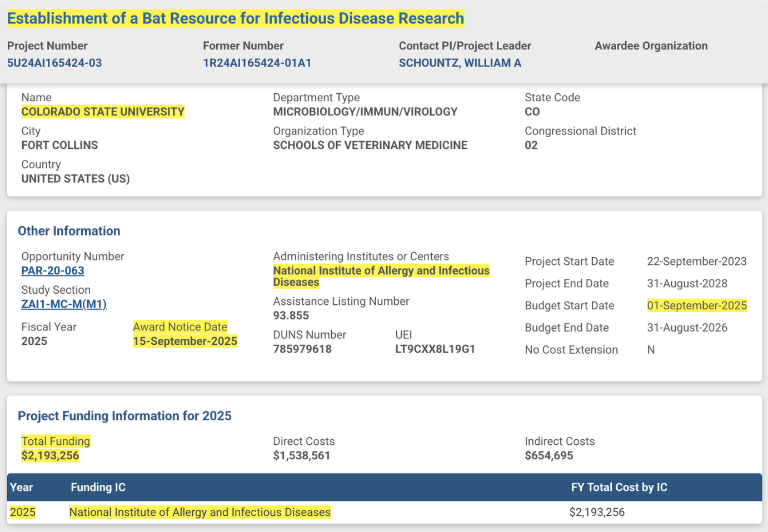Click the Direct Costs amount $1,538,561
The image size is (768, 532).
pos(302,455)
